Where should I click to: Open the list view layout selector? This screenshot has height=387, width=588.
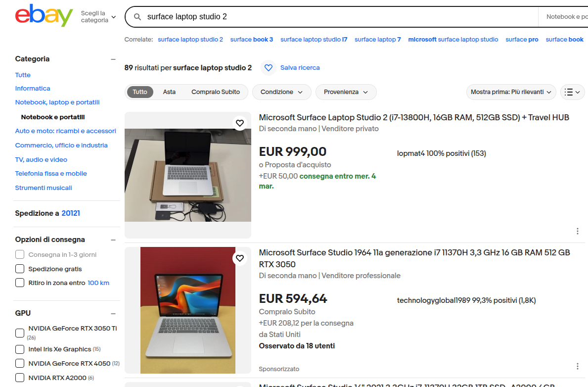pos(572,92)
